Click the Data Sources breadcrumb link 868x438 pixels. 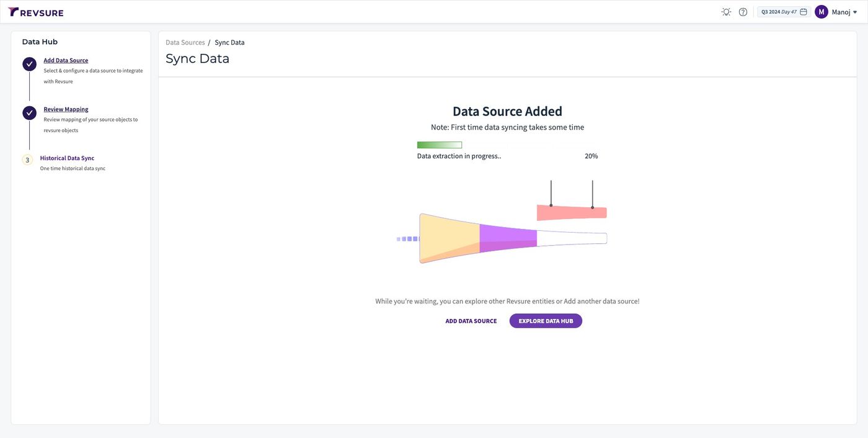185,42
